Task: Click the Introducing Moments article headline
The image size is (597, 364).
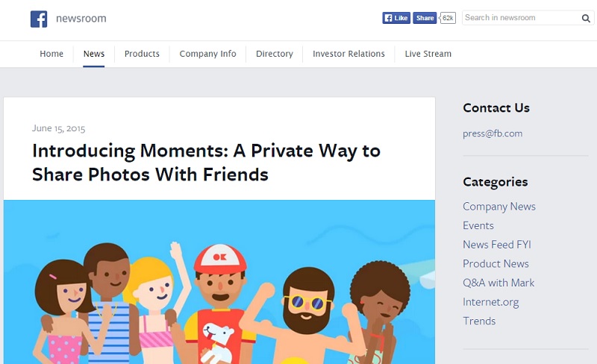Action: 206,163
